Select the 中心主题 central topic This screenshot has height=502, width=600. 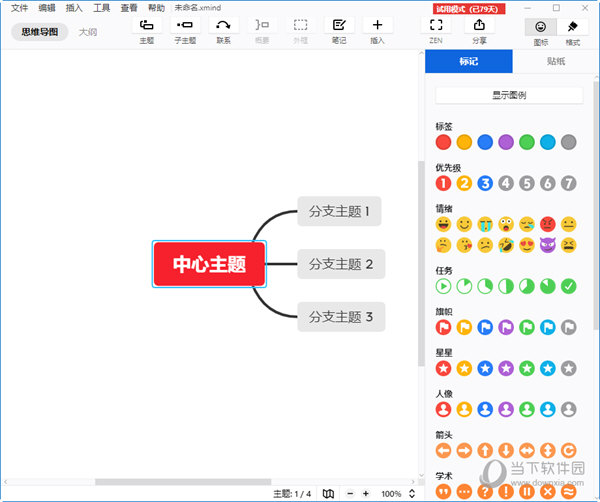209,264
